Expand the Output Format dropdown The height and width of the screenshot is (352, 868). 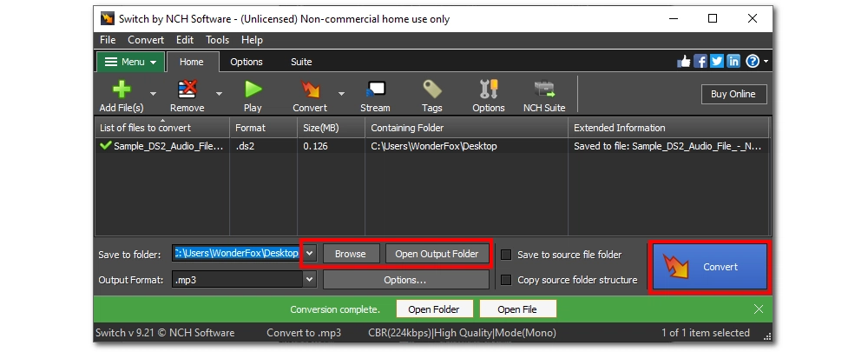pos(310,280)
